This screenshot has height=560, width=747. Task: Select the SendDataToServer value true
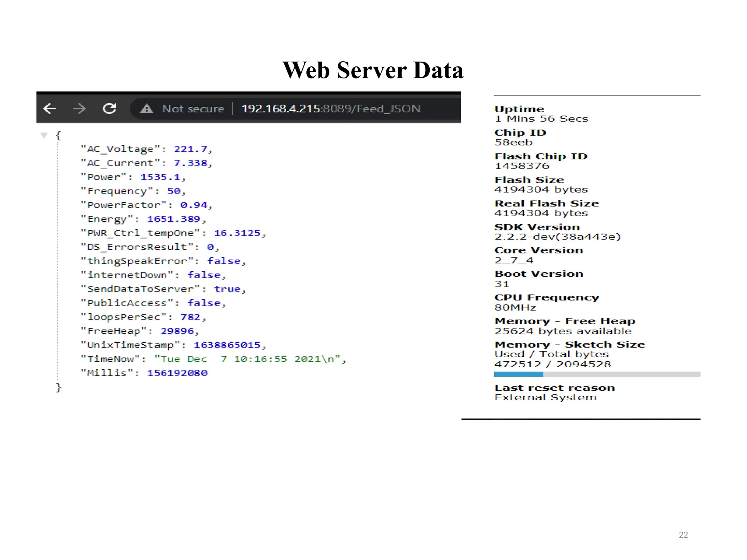coord(227,289)
